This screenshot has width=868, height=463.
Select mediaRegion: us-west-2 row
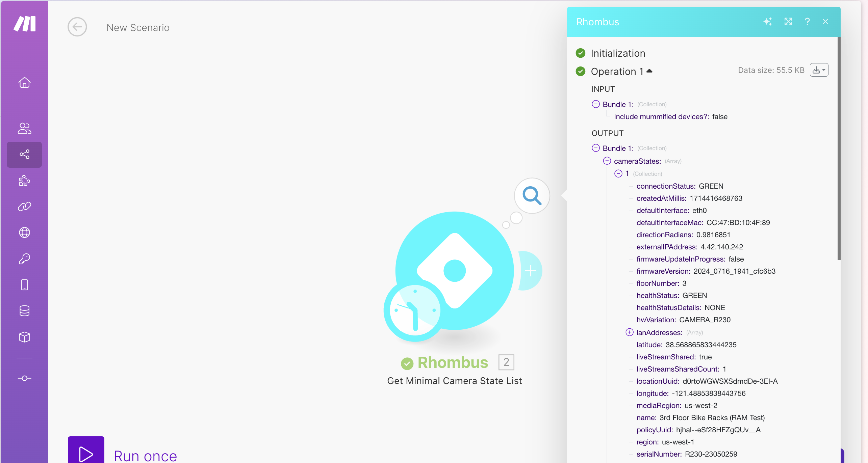point(677,406)
